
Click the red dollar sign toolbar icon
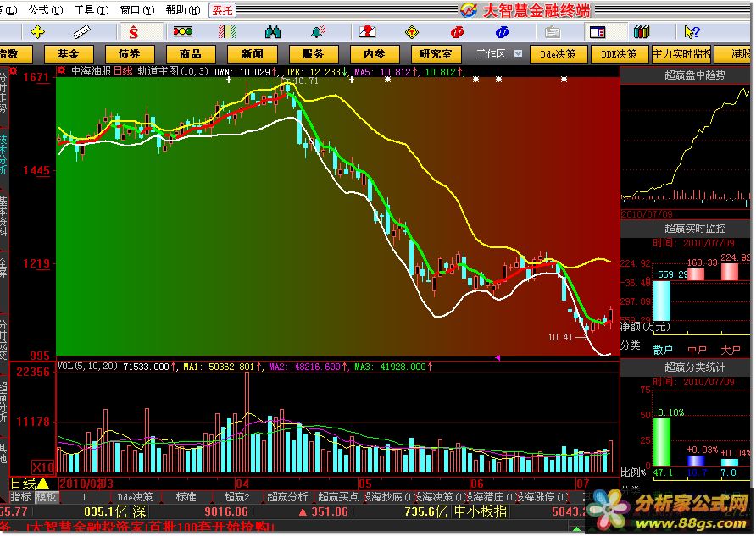tap(134, 32)
